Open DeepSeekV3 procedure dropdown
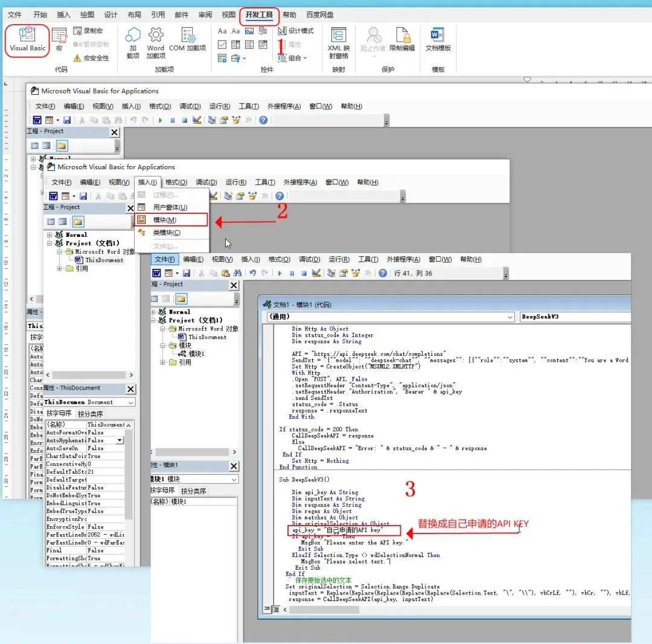The height and width of the screenshot is (644, 652). pos(575,317)
